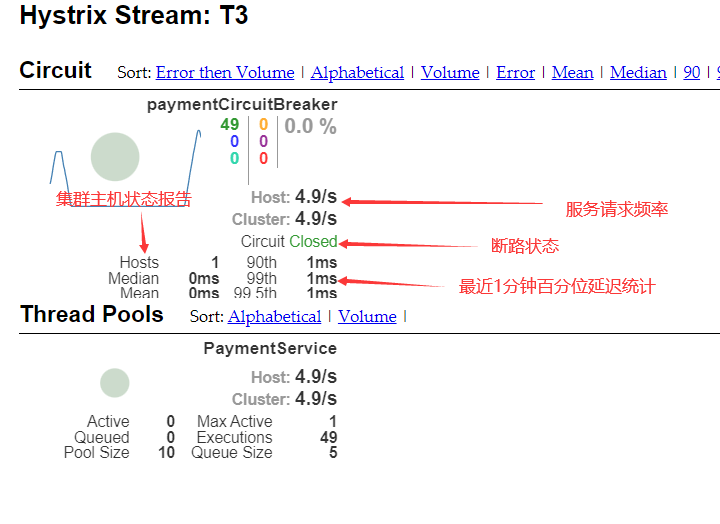Sort circuits by the 90 percentile link
This screenshot has height=524, width=720.
click(x=692, y=73)
